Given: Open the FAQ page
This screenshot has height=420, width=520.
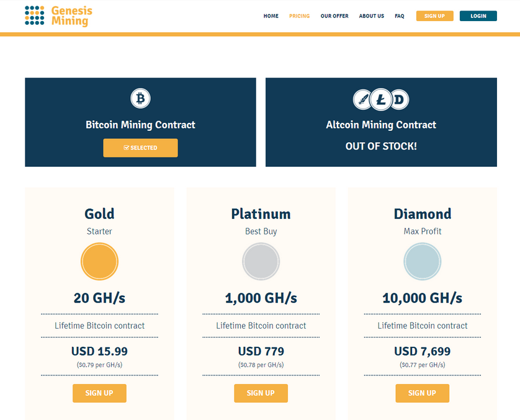Looking at the screenshot, I should point(399,16).
